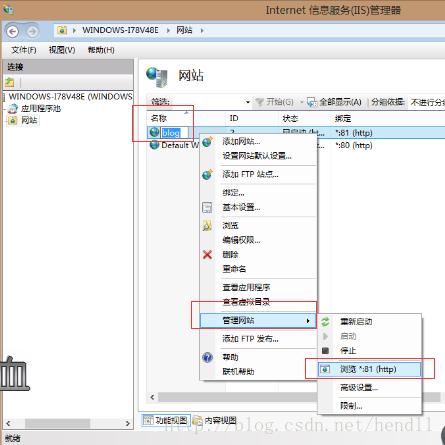Viewport: 445px width, 445px height.
Task: Click the 网站 folder icon in tree
Action: 13,120
